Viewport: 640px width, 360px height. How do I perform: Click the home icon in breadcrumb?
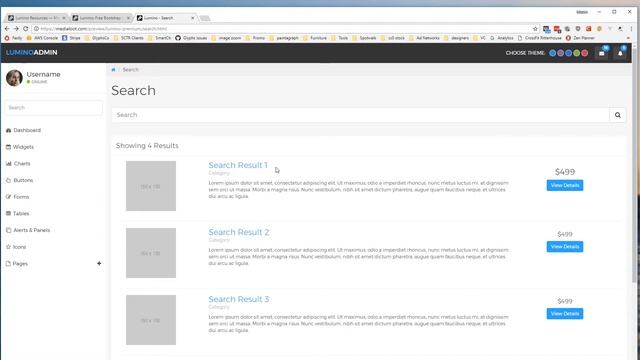click(x=113, y=70)
